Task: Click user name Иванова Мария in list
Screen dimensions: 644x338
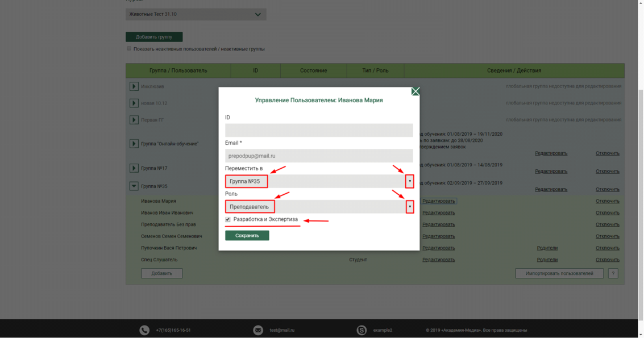Action: (159, 201)
